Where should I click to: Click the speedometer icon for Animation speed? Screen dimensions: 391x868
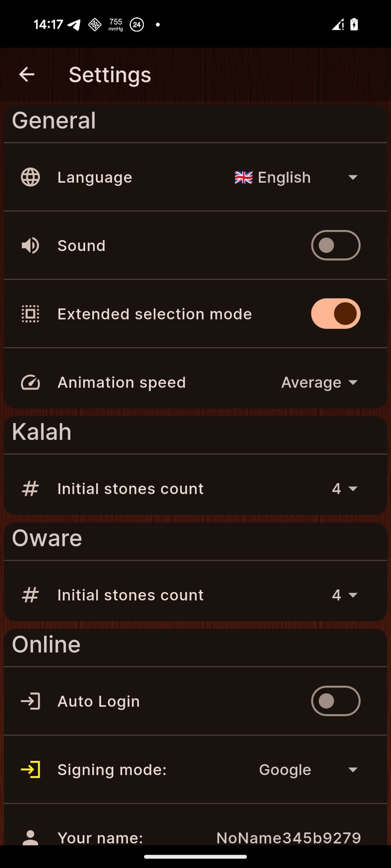31,383
